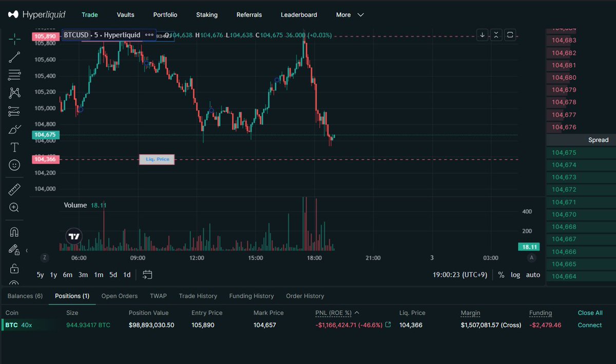Screen dimensions: 616x364
Task: Set chart range to 1y
Action: 53,275
